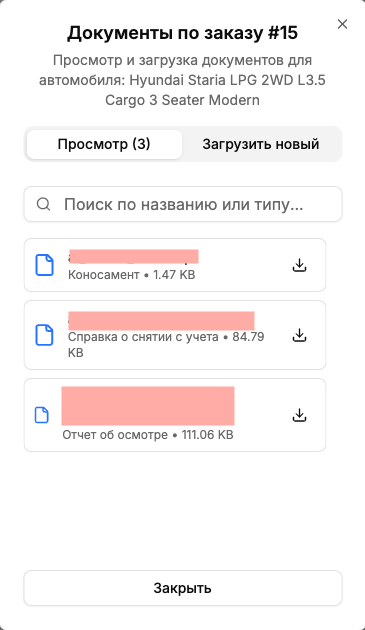Click the file icon of the Коносамент document
This screenshot has width=365, height=630.
[44, 265]
